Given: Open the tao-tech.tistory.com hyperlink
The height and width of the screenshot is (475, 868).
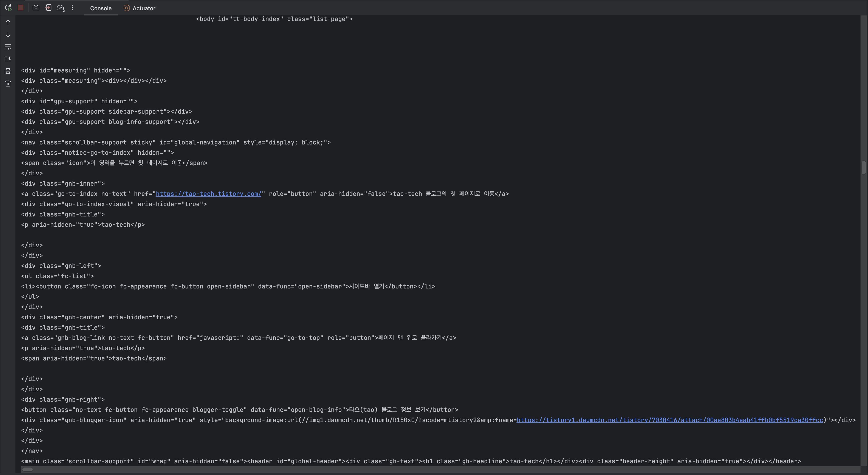Looking at the screenshot, I should pyautogui.click(x=208, y=194).
